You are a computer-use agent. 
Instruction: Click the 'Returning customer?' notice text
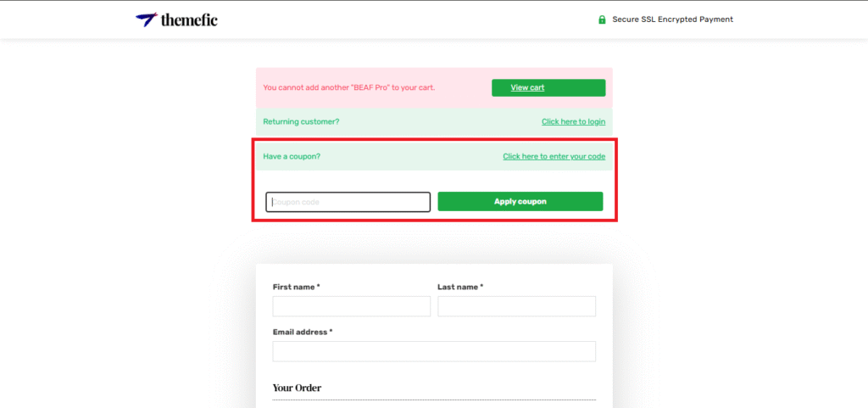coord(301,122)
